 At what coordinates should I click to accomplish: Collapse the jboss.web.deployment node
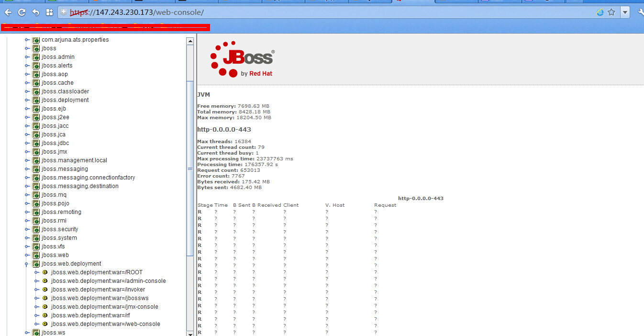tap(27, 264)
